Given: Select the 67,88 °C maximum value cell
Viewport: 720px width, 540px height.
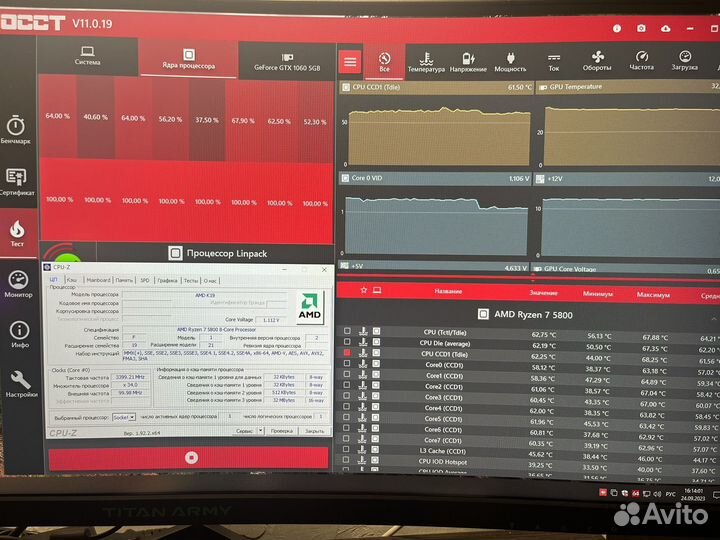Looking at the screenshot, I should click(x=655, y=338).
